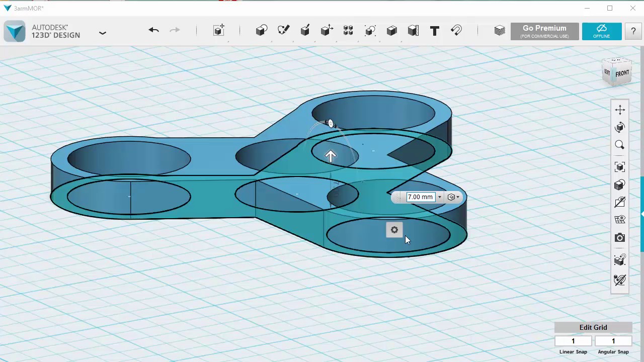
Task: Toggle materials and outlines display
Action: pos(620,202)
